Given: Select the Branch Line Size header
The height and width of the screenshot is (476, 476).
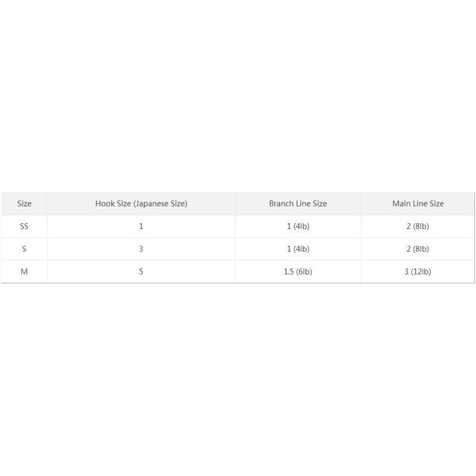Looking at the screenshot, I should point(297,203).
